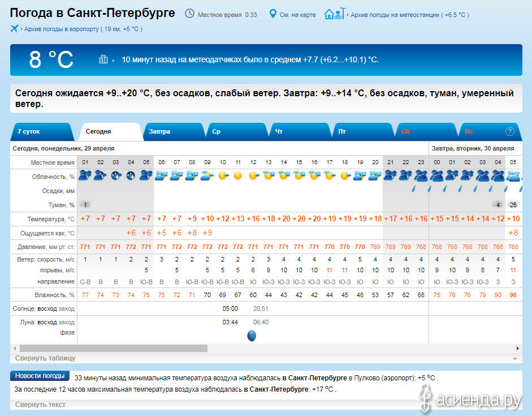The width and height of the screenshot is (532, 416).
Task: Click the cloud icon at hour 21
Action: pyautogui.click(x=390, y=175)
